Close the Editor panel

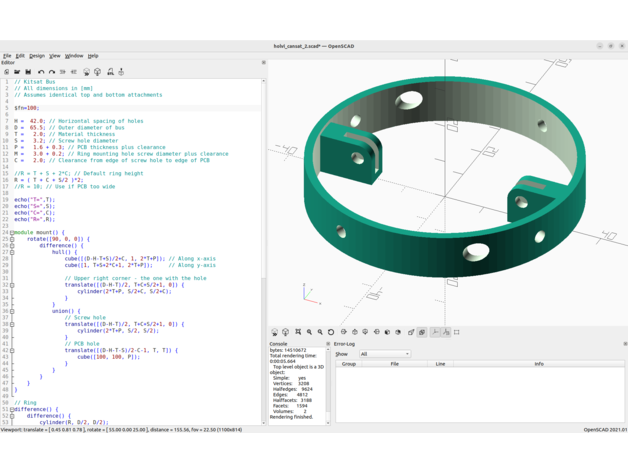click(264, 63)
